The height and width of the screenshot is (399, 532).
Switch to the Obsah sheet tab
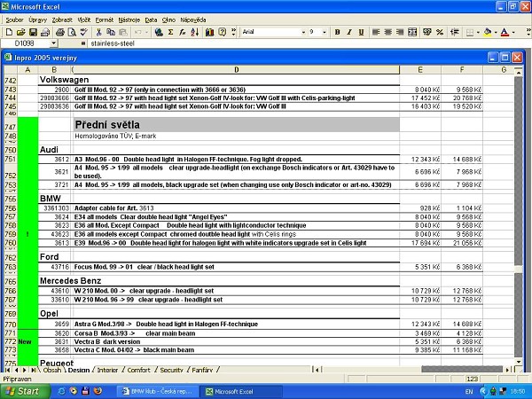tap(52, 370)
